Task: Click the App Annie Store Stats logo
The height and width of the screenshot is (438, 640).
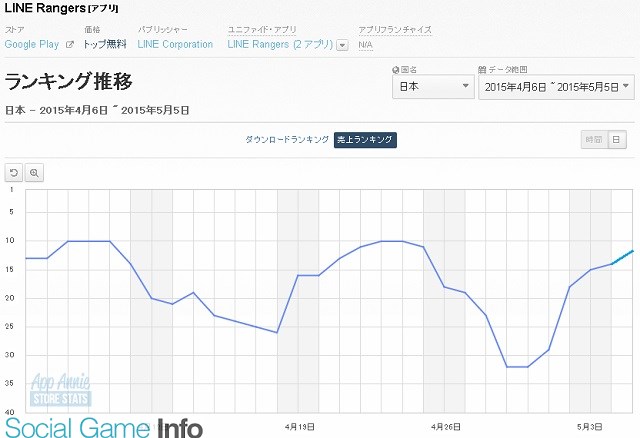Action: coord(60,389)
